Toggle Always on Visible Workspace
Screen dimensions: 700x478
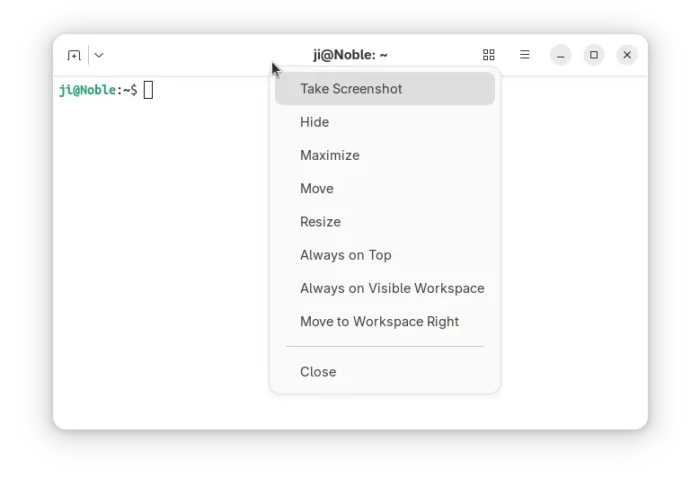pos(385,288)
